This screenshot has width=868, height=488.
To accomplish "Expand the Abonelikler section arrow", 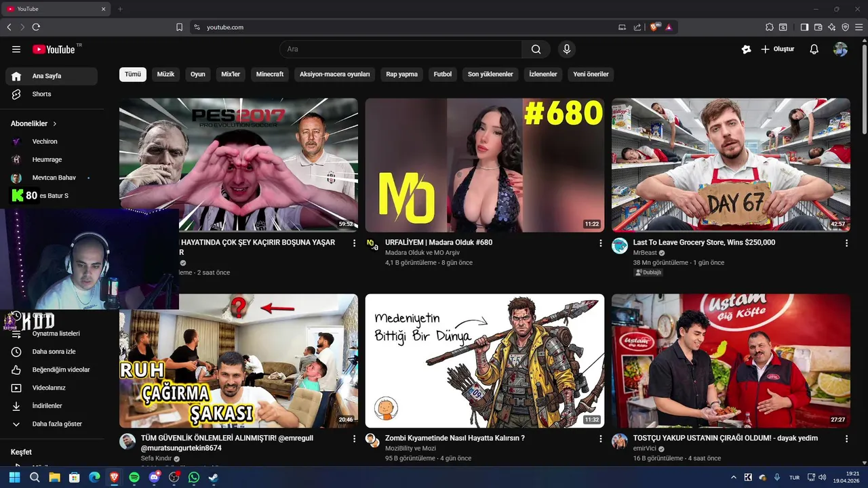I will tap(55, 124).
